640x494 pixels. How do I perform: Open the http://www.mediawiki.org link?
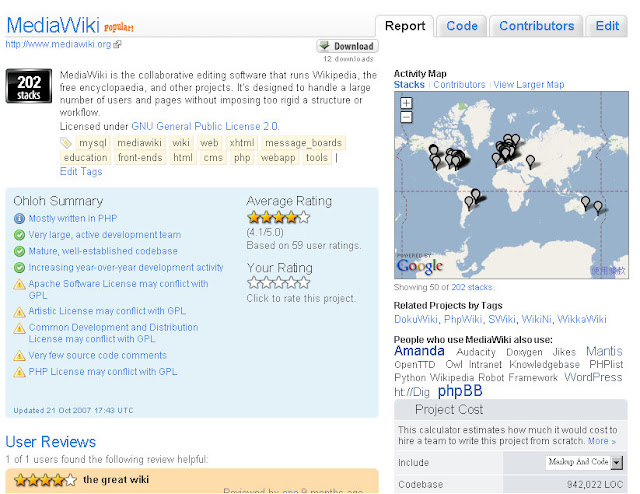point(58,44)
